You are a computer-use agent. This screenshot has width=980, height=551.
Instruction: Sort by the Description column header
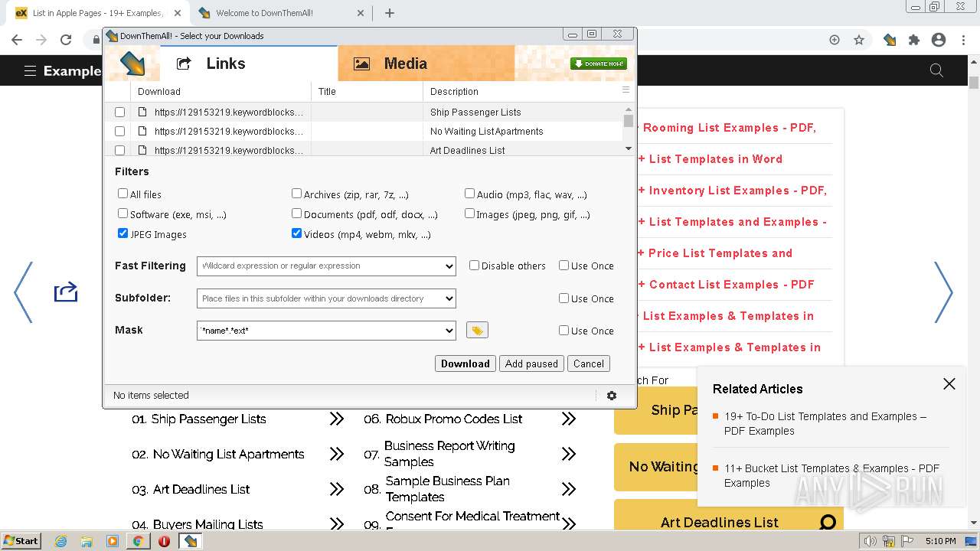click(521, 91)
